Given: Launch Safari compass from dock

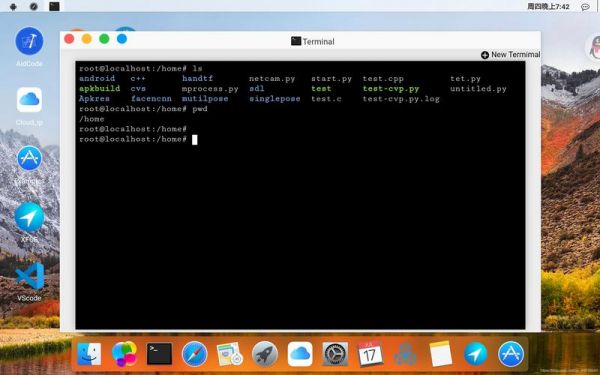Looking at the screenshot, I should [194, 354].
